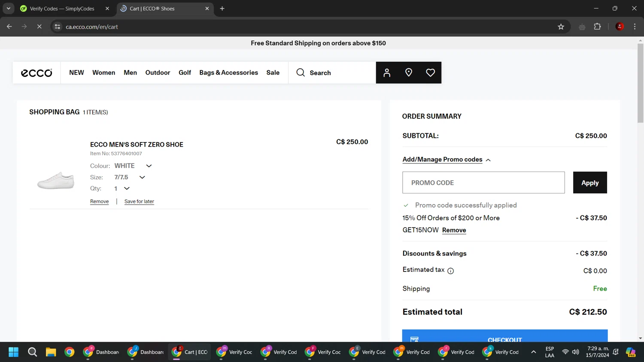Open the taskbar clock and date
The height and width of the screenshot is (362, 644).
pyautogui.click(x=598, y=352)
